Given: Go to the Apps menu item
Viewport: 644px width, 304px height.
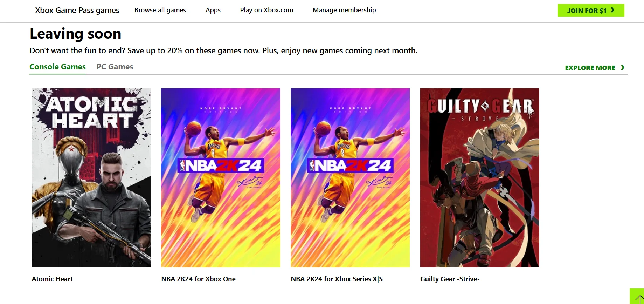Looking at the screenshot, I should click(x=213, y=10).
